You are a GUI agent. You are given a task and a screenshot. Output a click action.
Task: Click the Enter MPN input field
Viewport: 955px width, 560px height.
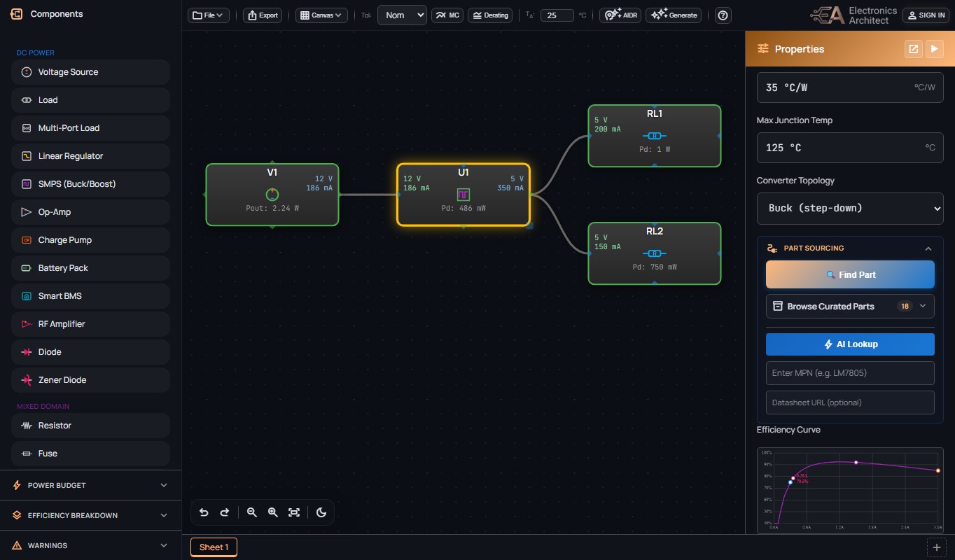[850, 373]
